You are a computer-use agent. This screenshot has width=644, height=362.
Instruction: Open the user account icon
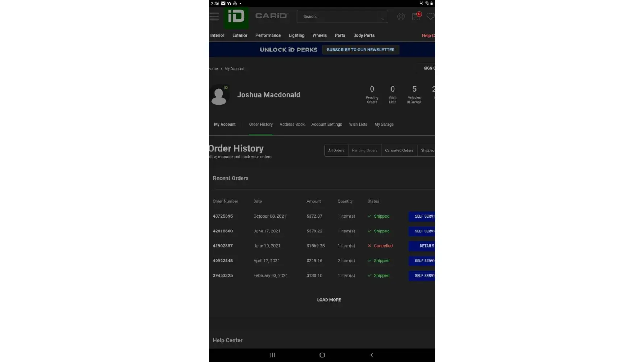point(401,17)
